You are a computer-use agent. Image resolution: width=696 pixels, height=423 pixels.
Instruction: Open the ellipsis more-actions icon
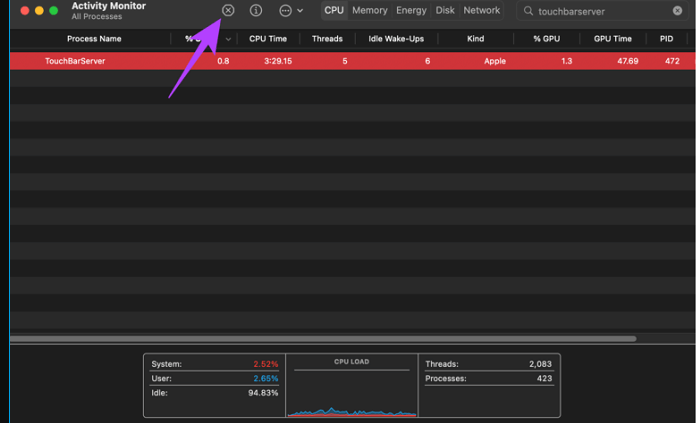tap(285, 11)
